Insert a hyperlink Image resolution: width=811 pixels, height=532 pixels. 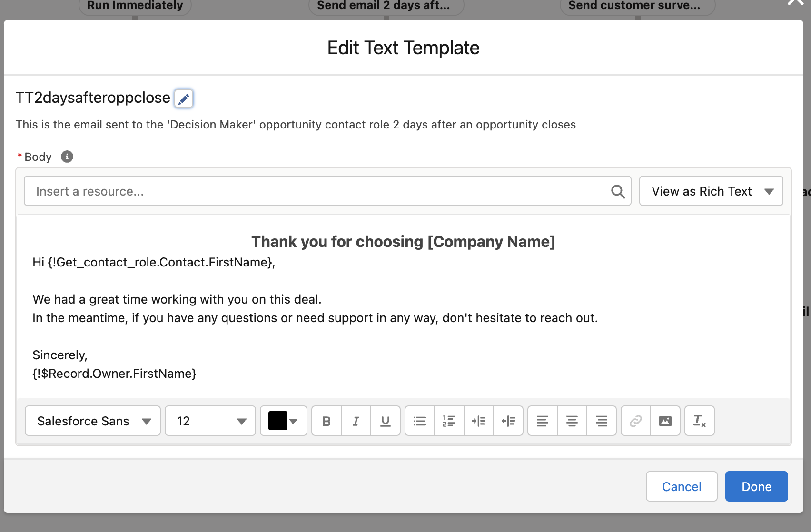[x=636, y=421]
